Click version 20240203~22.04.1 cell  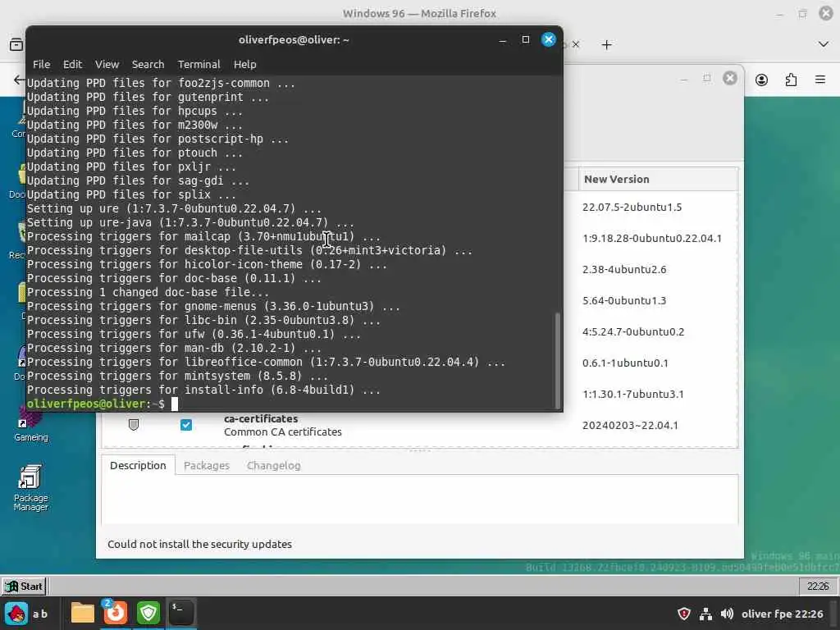pos(630,426)
